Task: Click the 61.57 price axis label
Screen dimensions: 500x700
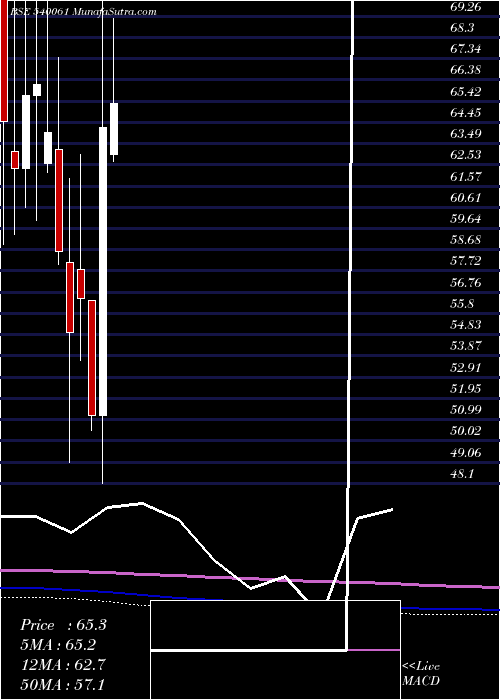Action: coord(466,178)
